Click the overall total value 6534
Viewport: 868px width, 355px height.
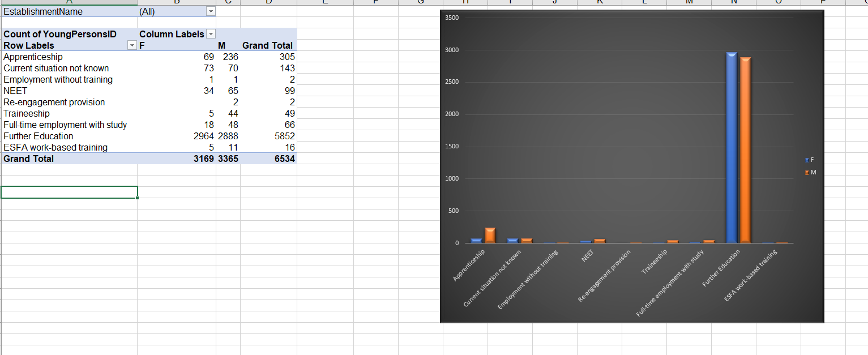(x=285, y=159)
